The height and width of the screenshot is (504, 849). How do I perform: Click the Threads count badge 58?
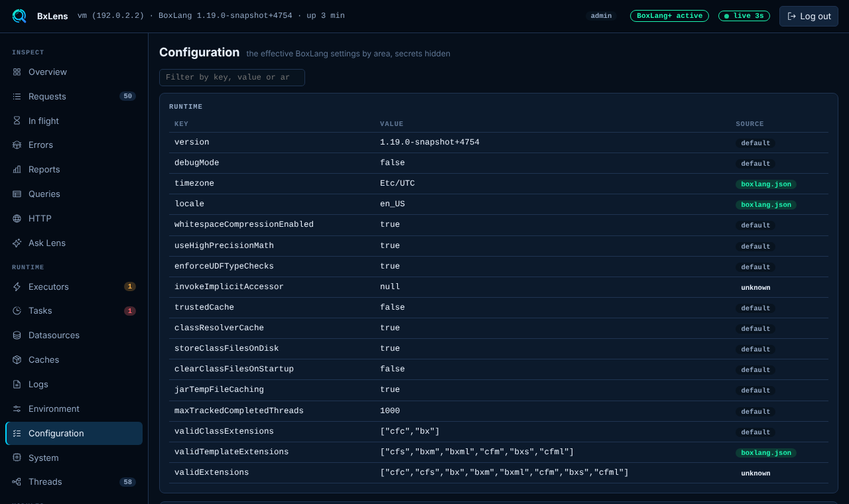click(x=127, y=482)
